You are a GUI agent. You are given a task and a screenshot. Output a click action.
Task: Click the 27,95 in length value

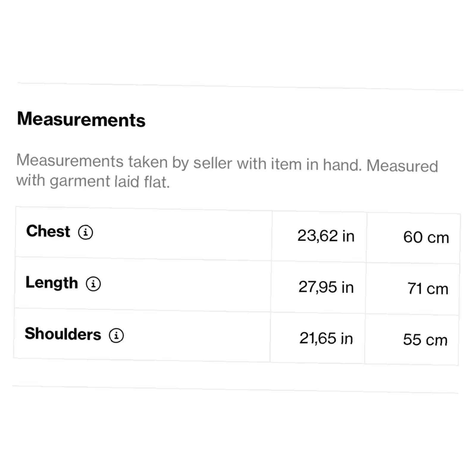(x=326, y=287)
